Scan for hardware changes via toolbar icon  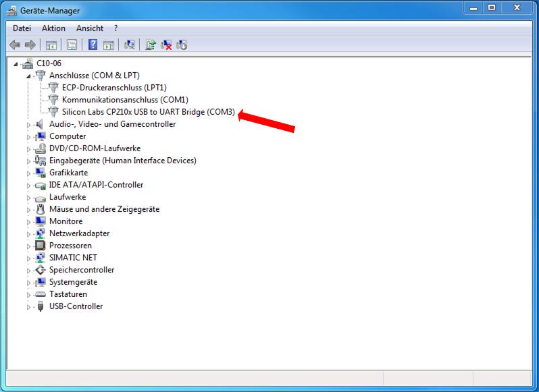130,45
